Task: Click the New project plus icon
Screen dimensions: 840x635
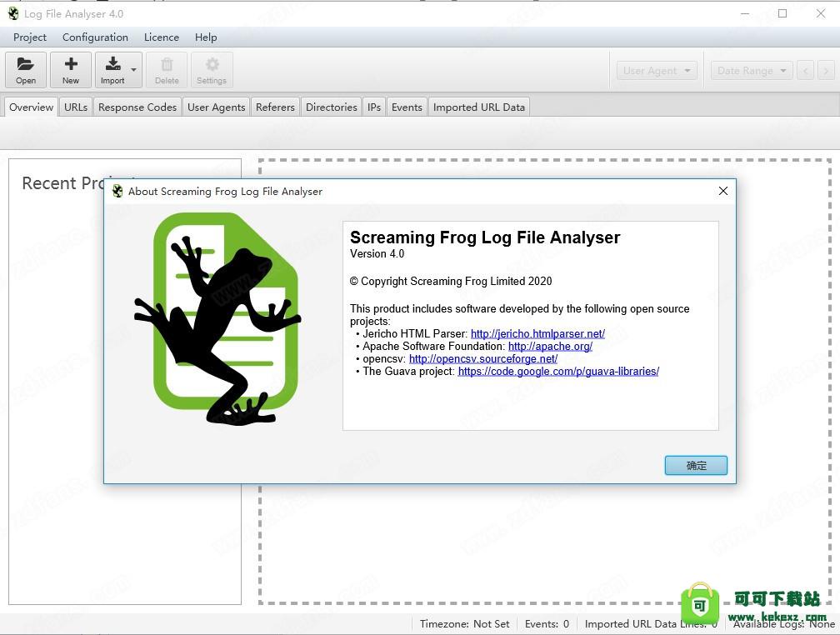Action: click(71, 65)
